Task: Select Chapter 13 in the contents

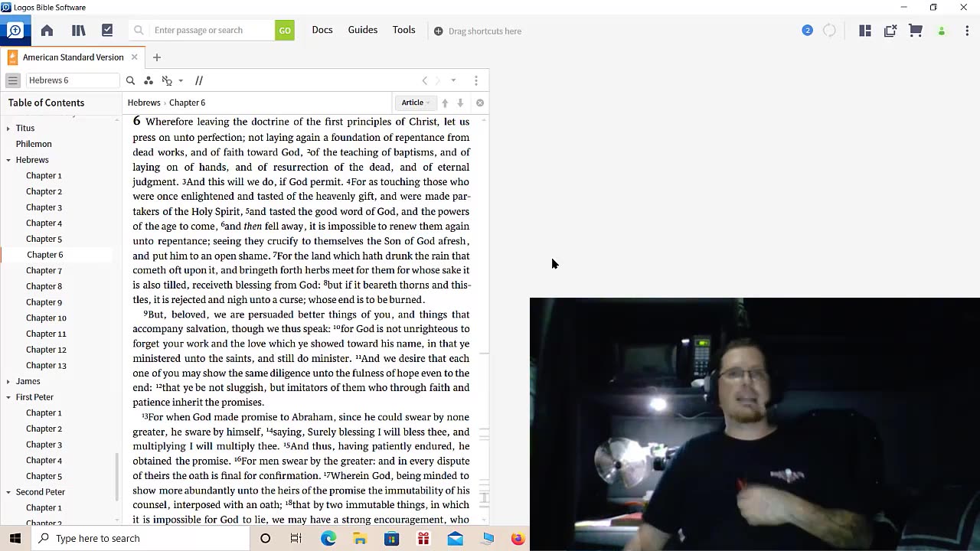Action: [46, 366]
